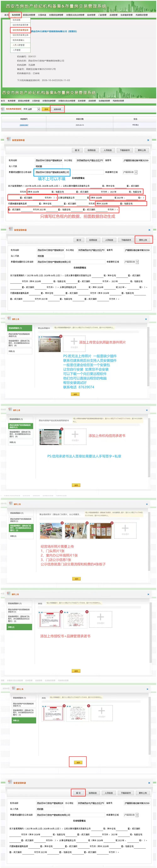157x868 pixels.
Task: Open 系统管理 in the header above the 查询 button
Action: click(92, 101)
